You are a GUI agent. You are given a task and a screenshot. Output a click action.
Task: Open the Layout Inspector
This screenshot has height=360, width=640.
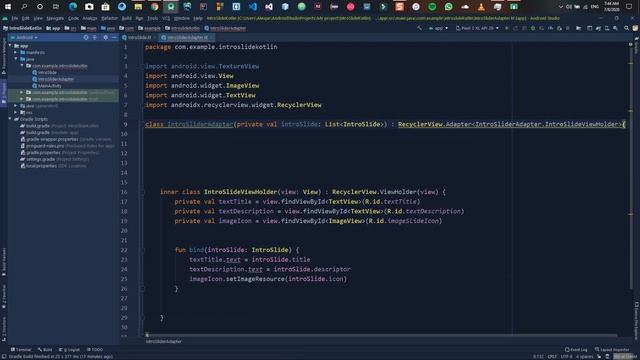point(612,350)
